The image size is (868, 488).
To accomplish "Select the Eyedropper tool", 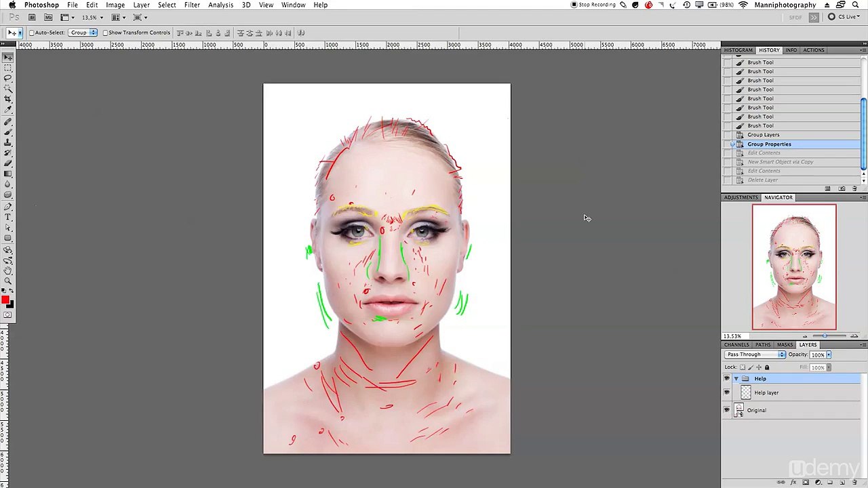I will tap(7, 109).
